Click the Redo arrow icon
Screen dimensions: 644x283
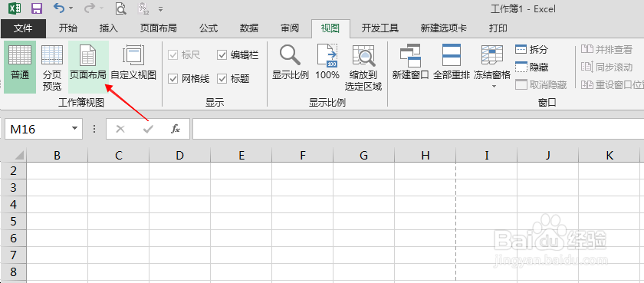click(x=90, y=8)
